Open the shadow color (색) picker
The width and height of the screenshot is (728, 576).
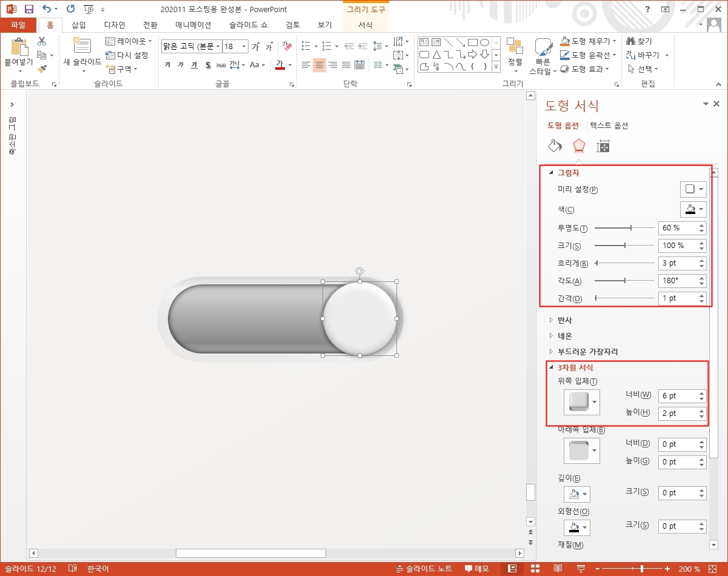point(693,209)
